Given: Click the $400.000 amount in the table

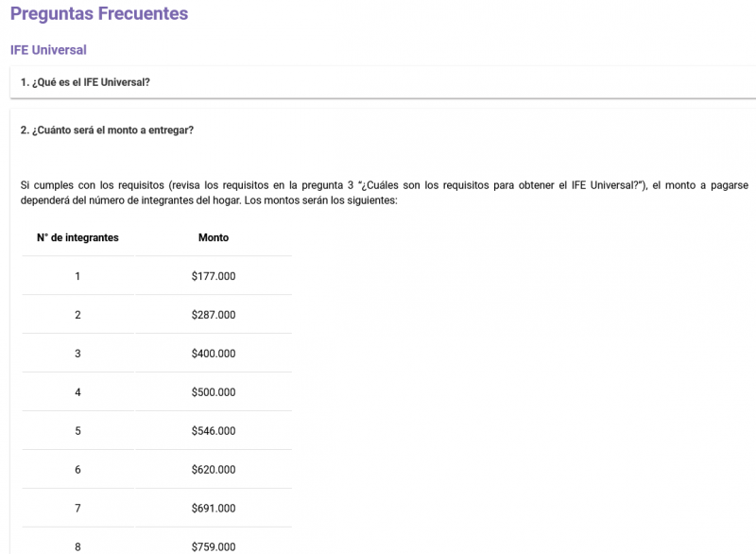Looking at the screenshot, I should 214,354.
